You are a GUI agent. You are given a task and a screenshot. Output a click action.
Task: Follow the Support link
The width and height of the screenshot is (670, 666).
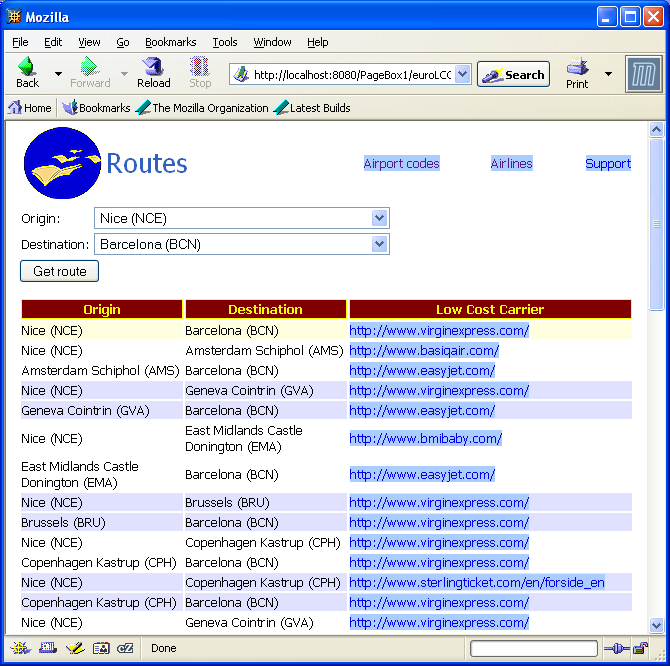(608, 164)
